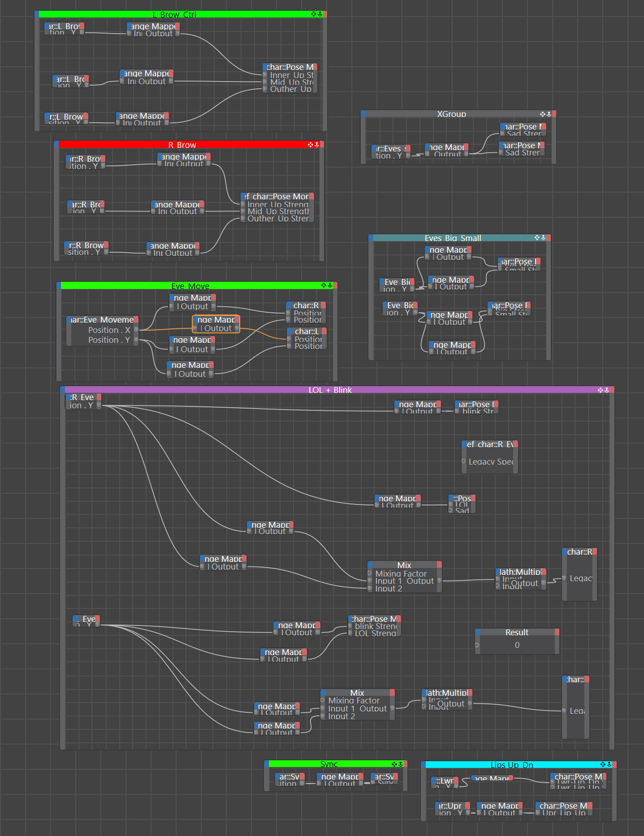Screen dimensions: 644x836
Task: Open red outputs corner of L_Brow_Ctrl group
Action: pos(325,14)
